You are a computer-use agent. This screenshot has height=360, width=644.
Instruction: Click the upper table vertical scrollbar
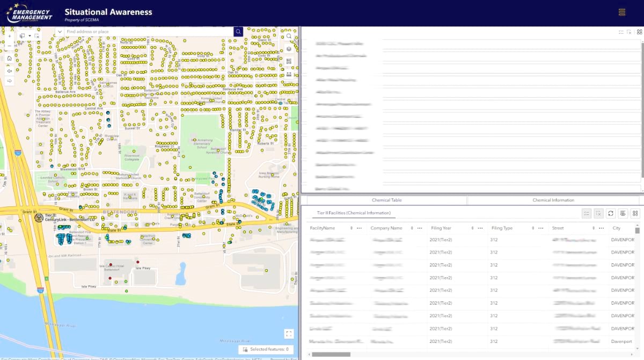(642, 116)
